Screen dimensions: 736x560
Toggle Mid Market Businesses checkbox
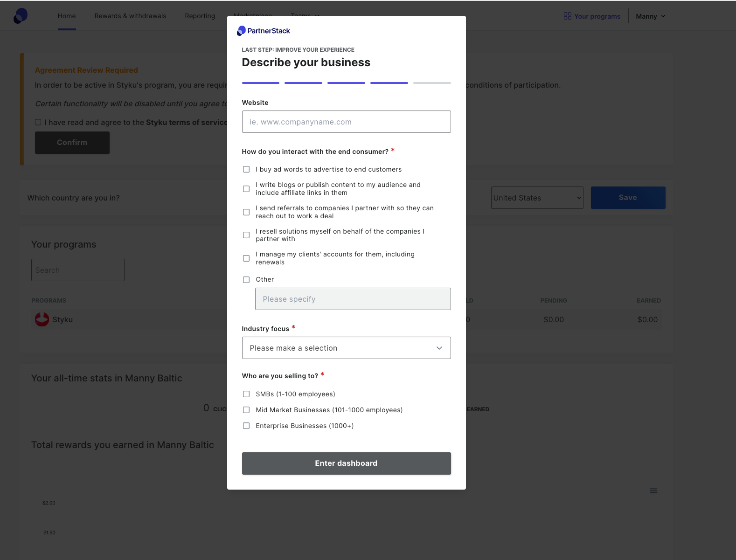point(246,410)
